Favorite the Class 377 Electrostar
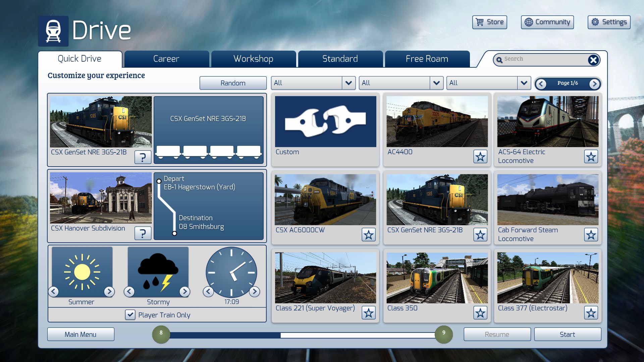The width and height of the screenshot is (644, 362). (591, 313)
